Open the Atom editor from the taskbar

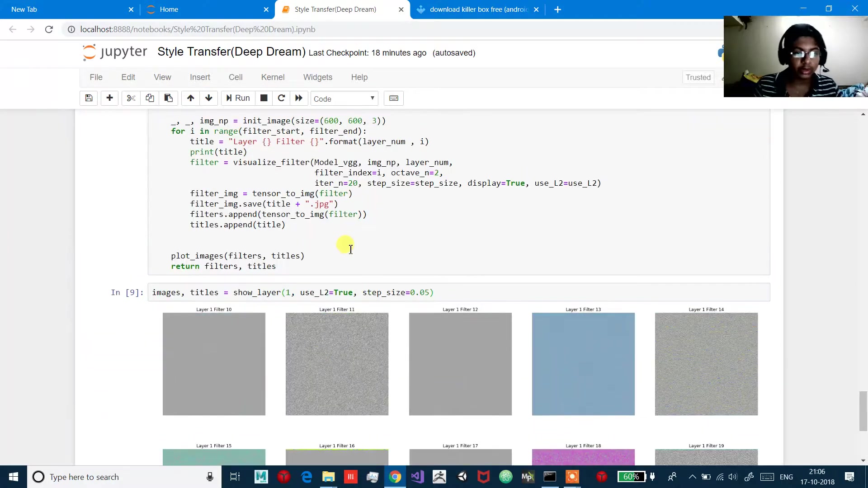506,477
